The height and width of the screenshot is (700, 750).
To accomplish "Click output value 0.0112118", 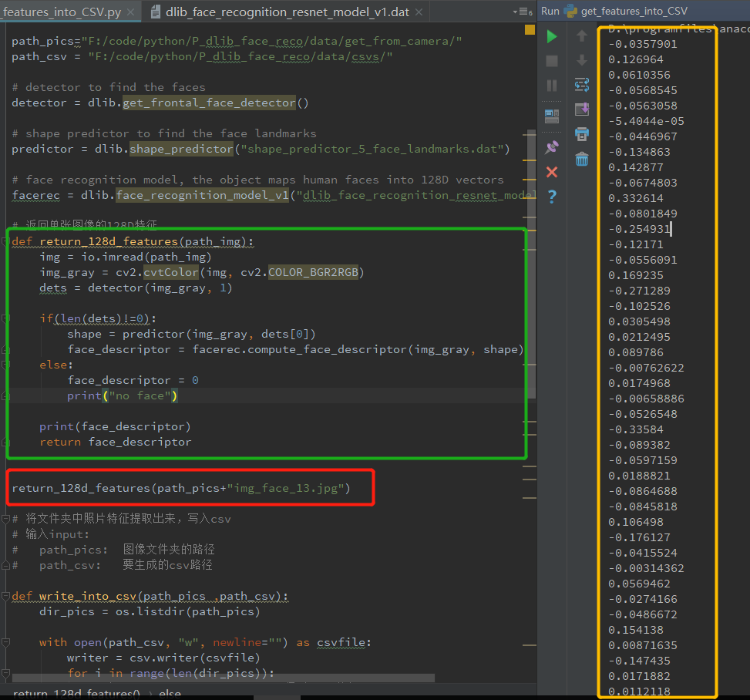I will [639, 692].
